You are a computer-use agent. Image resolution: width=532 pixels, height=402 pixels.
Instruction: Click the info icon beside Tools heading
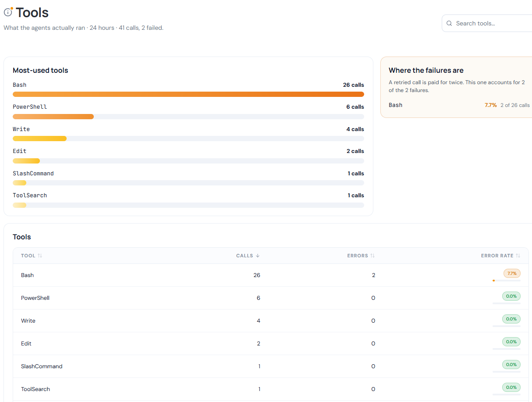click(x=8, y=12)
